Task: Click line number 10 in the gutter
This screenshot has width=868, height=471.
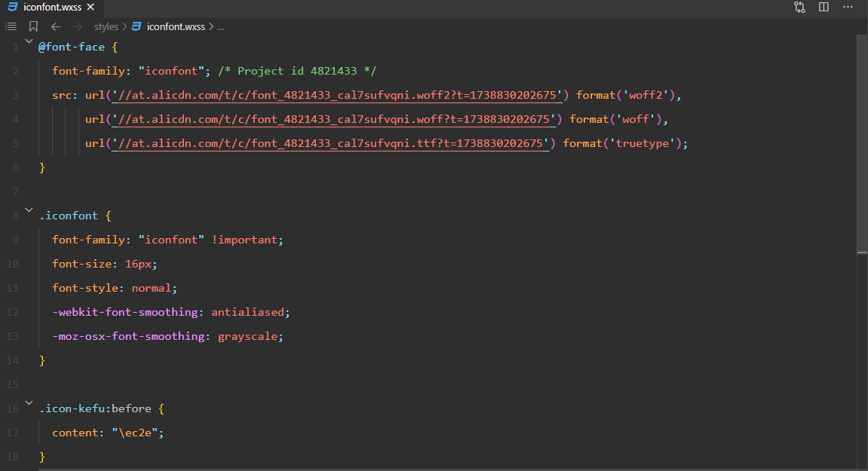Action: click(x=13, y=264)
